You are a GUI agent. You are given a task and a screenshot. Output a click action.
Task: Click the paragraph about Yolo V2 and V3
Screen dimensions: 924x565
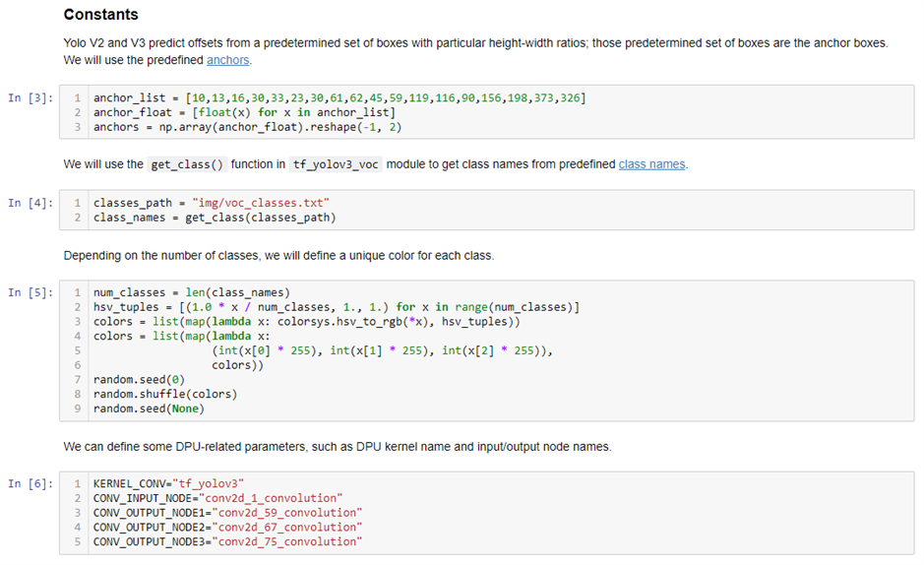475,51
